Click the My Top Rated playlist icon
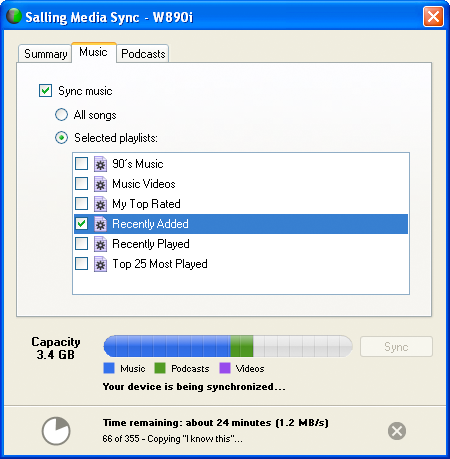 (100, 204)
